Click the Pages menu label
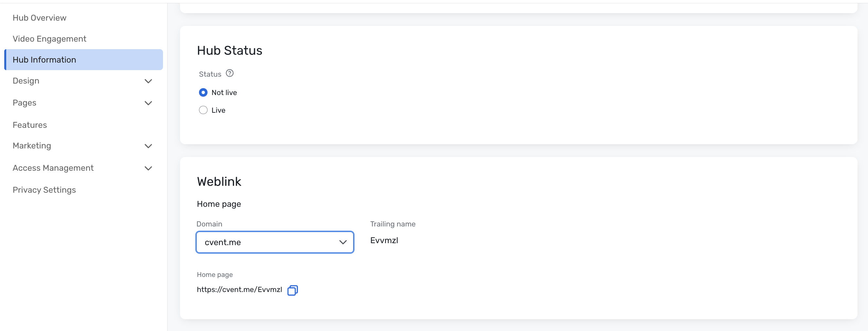The height and width of the screenshot is (331, 868). [24, 103]
